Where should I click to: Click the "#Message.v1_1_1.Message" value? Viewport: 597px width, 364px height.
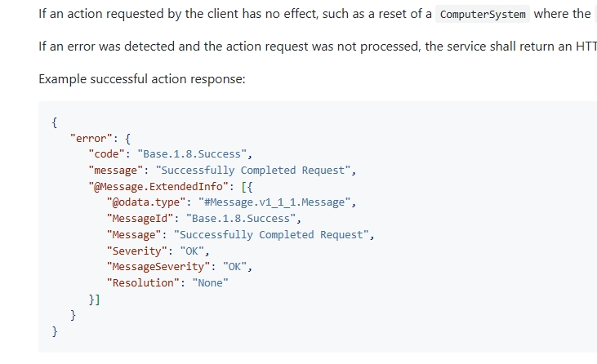[274, 202]
